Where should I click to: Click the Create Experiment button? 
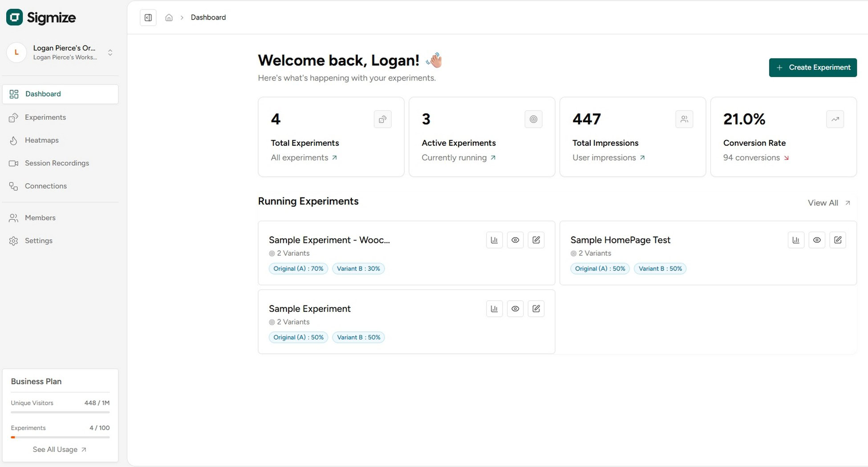point(813,67)
